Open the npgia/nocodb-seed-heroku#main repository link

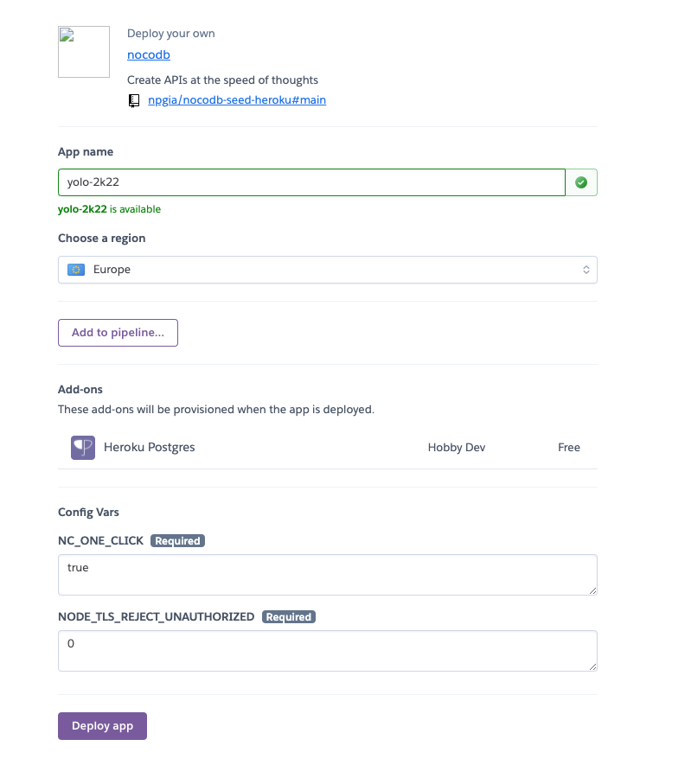coord(237,100)
